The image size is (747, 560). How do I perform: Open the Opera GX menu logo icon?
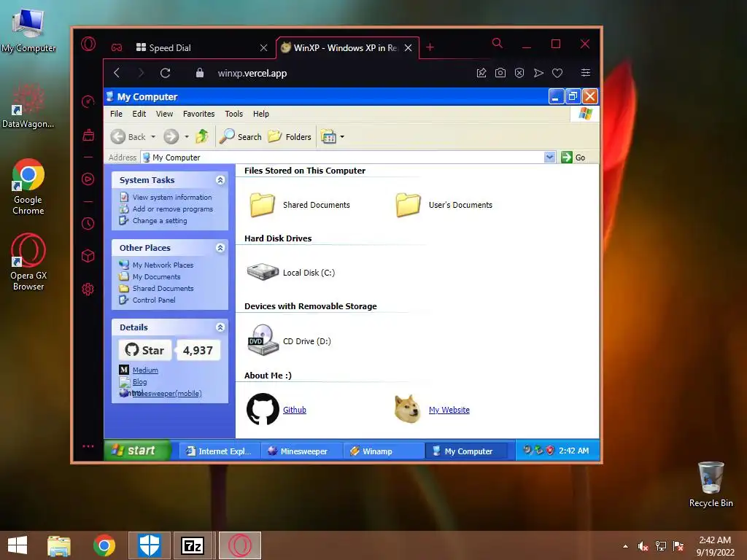[x=88, y=44]
